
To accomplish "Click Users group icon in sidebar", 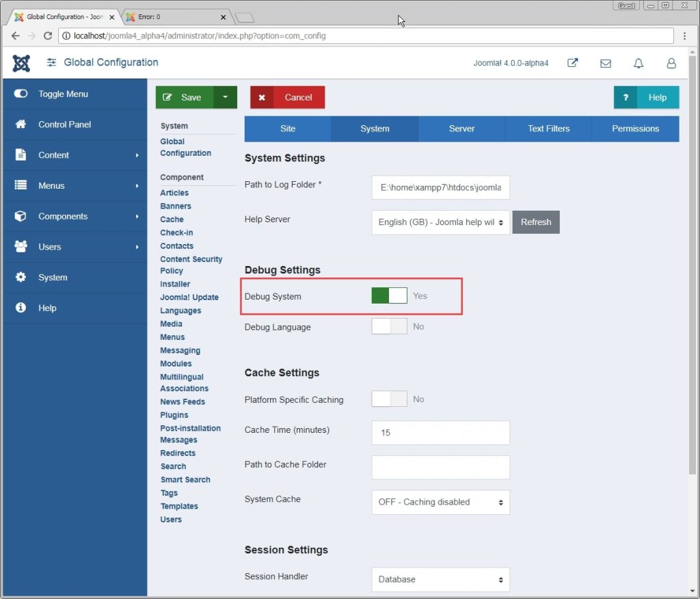I will [x=21, y=247].
